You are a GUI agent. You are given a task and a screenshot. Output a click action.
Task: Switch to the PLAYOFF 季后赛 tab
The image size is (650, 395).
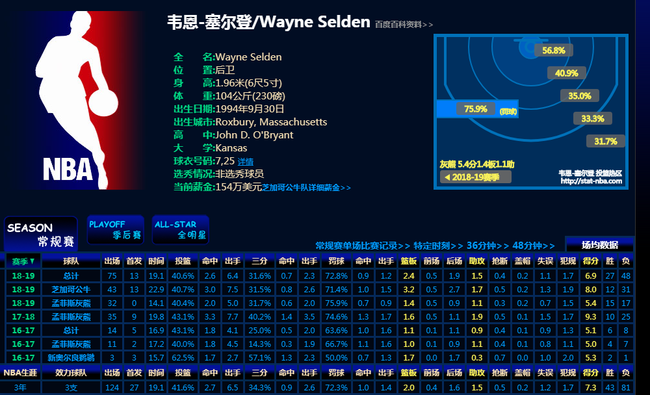tap(115, 230)
